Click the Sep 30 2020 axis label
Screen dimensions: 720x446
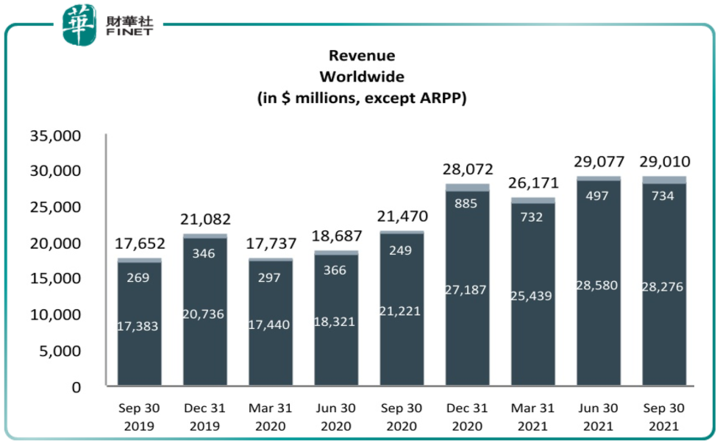pyautogui.click(x=402, y=417)
